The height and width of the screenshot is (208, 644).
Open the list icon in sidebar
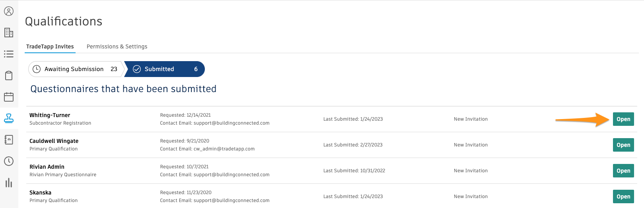point(9,54)
